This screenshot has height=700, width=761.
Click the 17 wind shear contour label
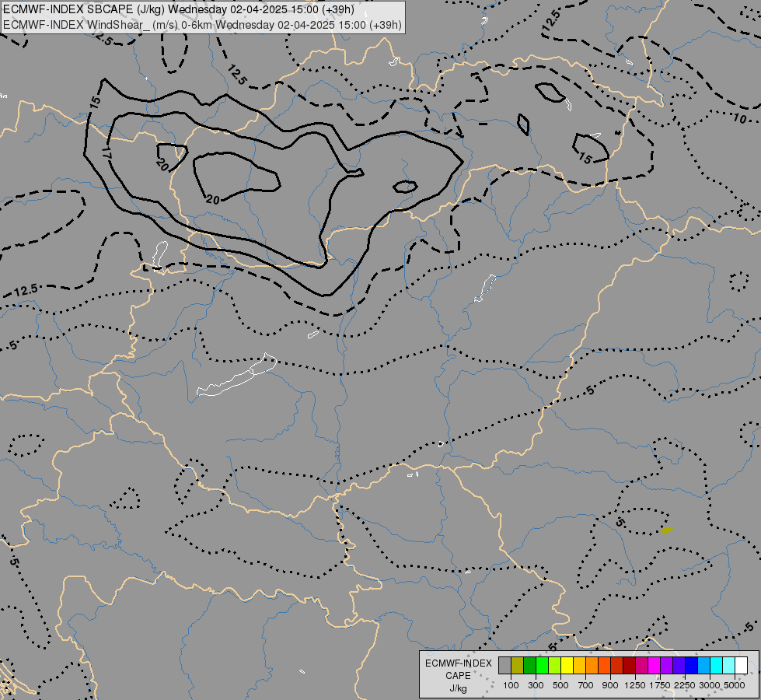click(106, 153)
